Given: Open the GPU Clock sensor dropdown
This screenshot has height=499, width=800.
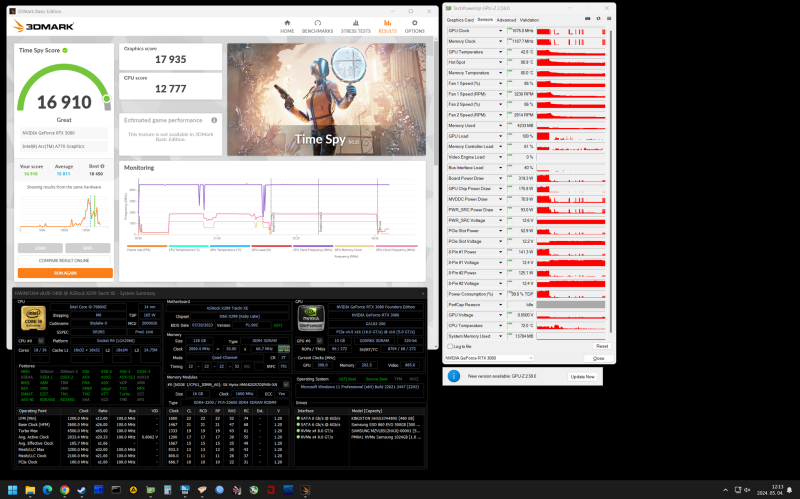Looking at the screenshot, I should point(500,31).
